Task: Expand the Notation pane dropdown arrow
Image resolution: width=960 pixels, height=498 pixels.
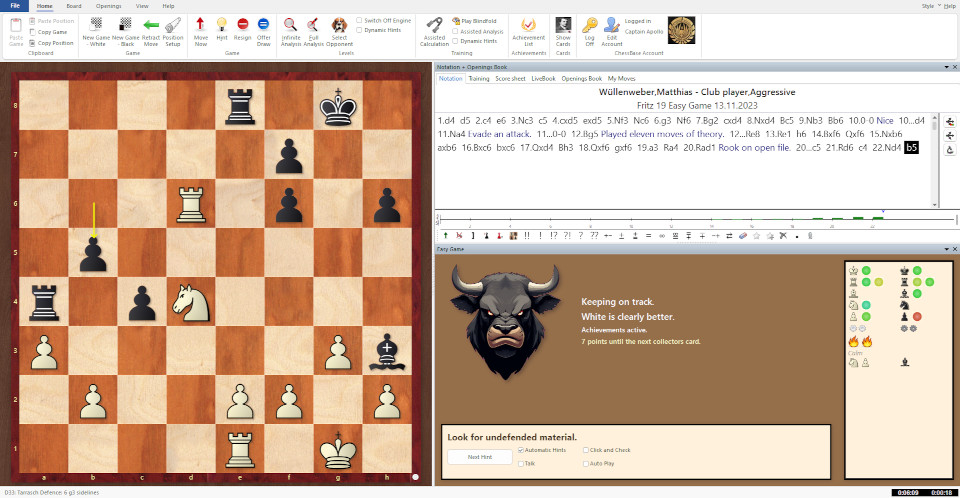Action: coord(942,67)
